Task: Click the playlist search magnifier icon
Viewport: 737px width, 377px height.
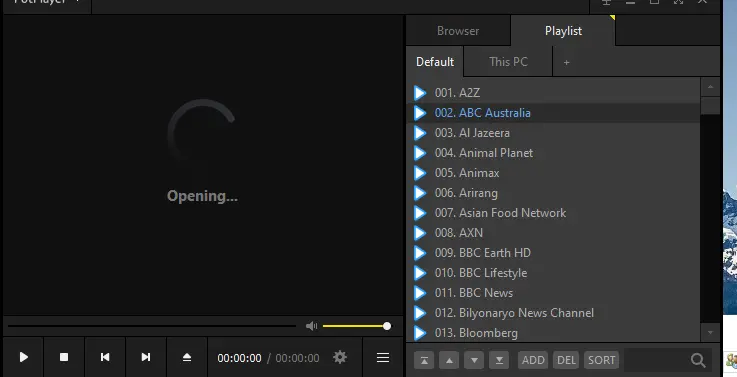Action: click(x=698, y=361)
